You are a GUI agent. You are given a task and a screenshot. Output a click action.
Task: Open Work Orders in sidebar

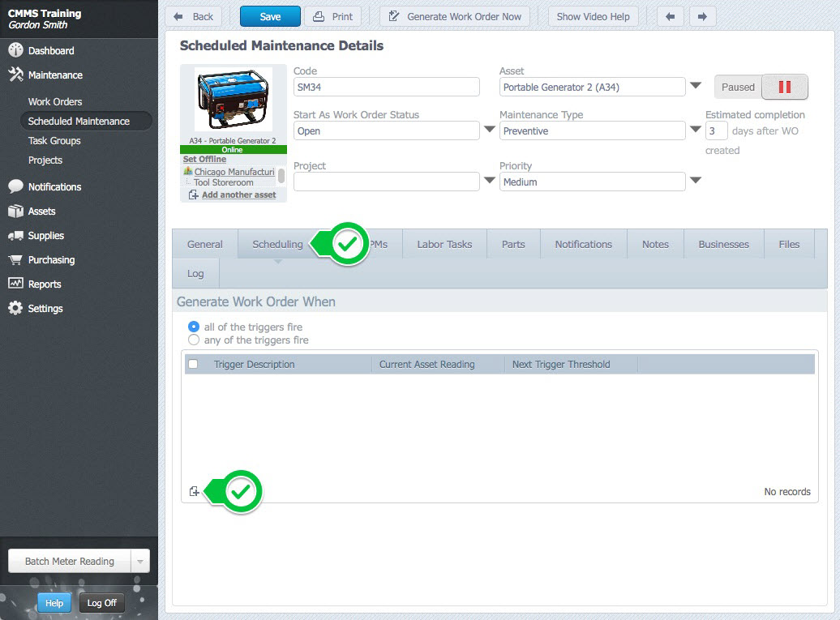click(55, 102)
